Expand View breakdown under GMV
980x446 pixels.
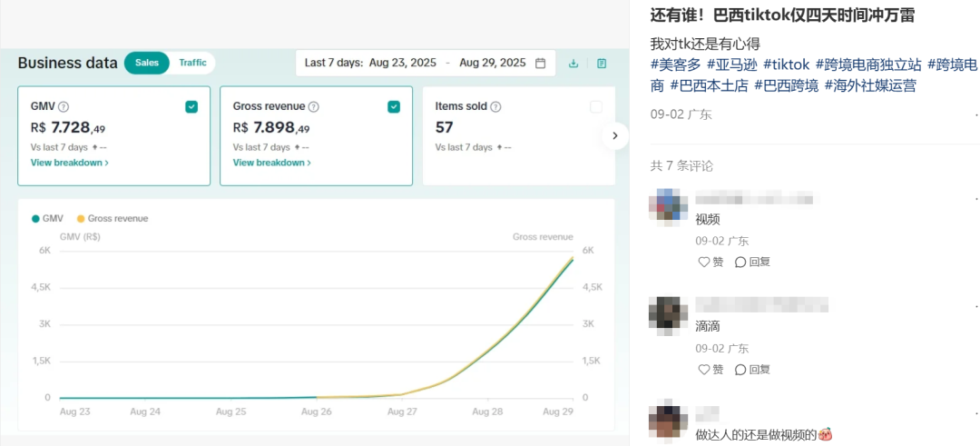pos(69,163)
